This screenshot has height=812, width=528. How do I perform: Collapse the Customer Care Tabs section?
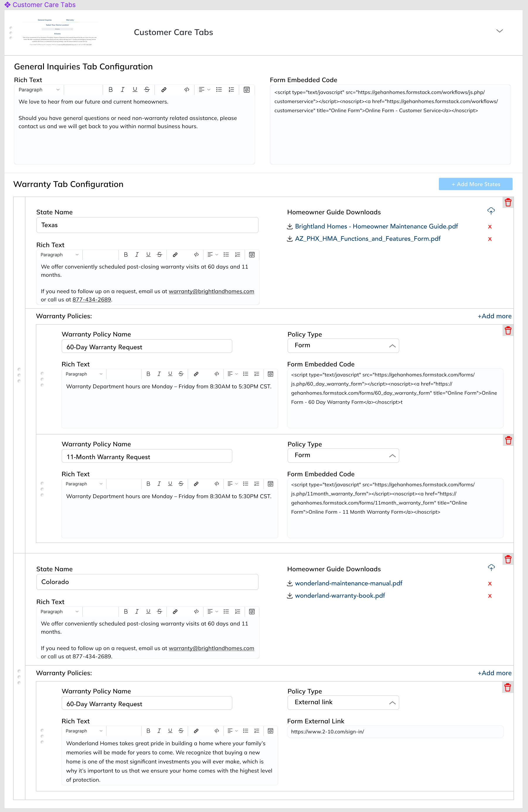coord(499,31)
